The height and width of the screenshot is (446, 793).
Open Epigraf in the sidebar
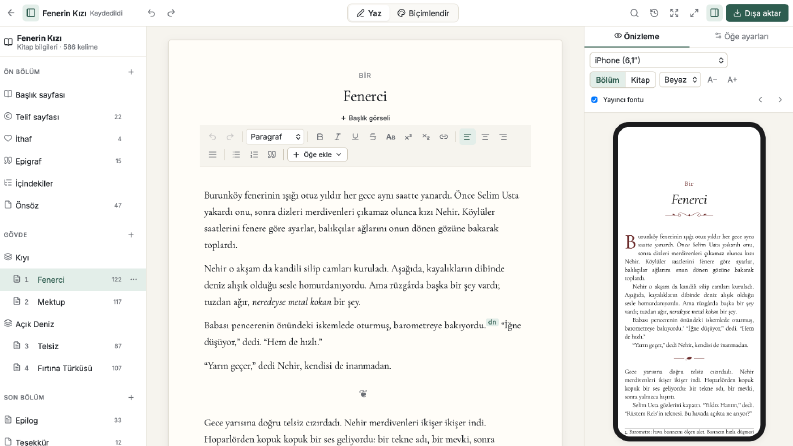73,161
